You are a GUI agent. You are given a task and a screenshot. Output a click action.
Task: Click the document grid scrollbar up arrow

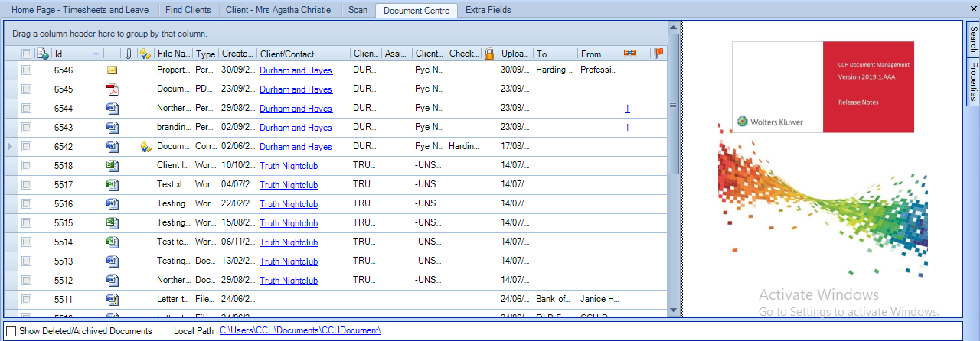(x=674, y=29)
